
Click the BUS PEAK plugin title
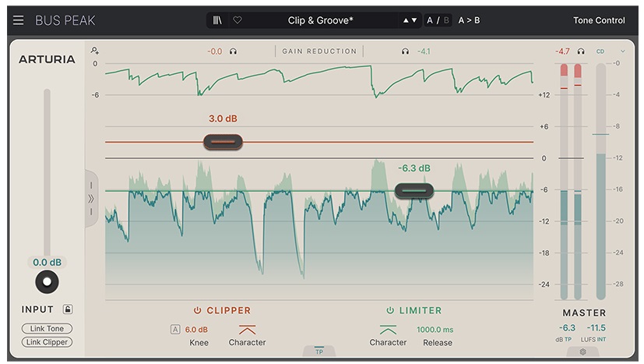coord(65,20)
